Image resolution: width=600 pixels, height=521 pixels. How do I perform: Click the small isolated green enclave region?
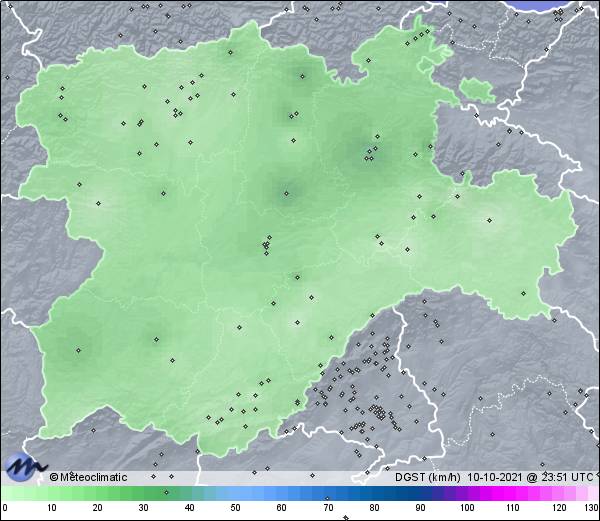477,90
